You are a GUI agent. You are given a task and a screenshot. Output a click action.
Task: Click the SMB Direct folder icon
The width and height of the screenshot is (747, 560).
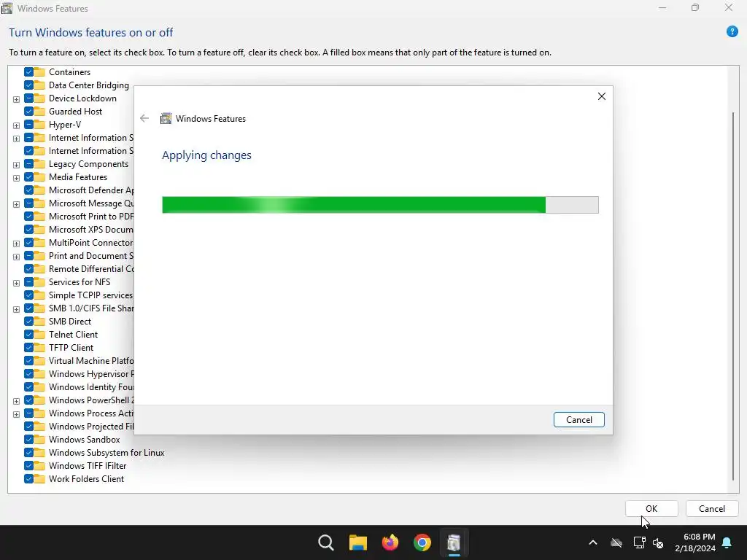tap(39, 322)
